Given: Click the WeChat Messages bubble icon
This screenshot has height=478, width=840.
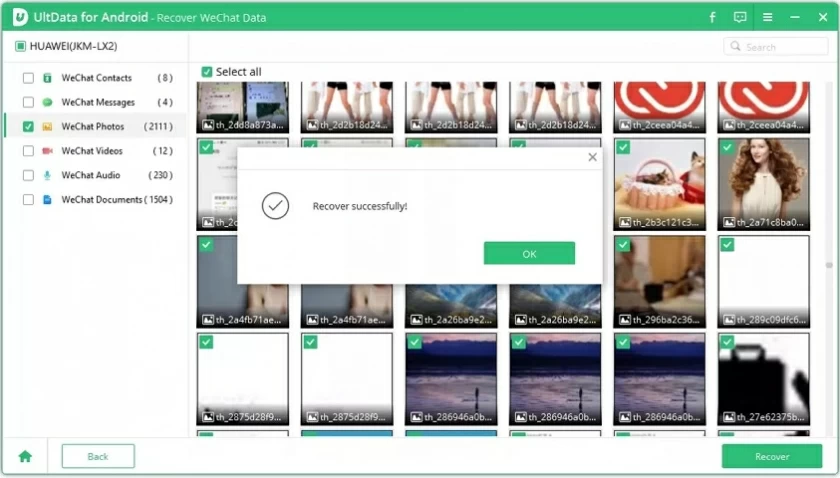Looking at the screenshot, I should tap(47, 102).
